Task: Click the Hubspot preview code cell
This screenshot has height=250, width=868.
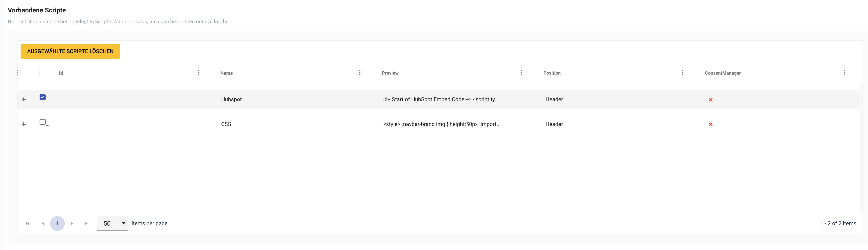Action: click(440, 99)
